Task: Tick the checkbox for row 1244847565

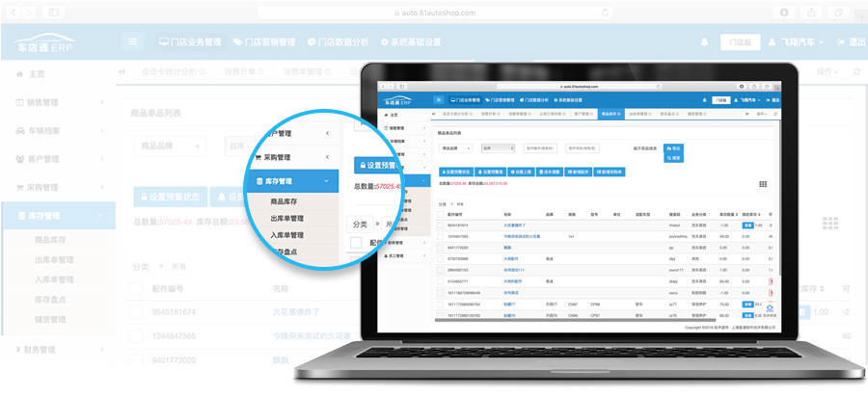Action: tap(135, 336)
